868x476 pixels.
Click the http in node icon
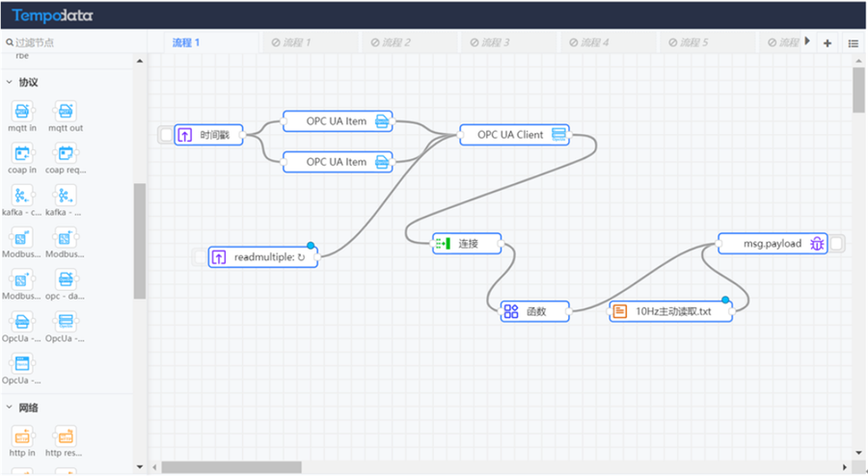(x=21, y=436)
